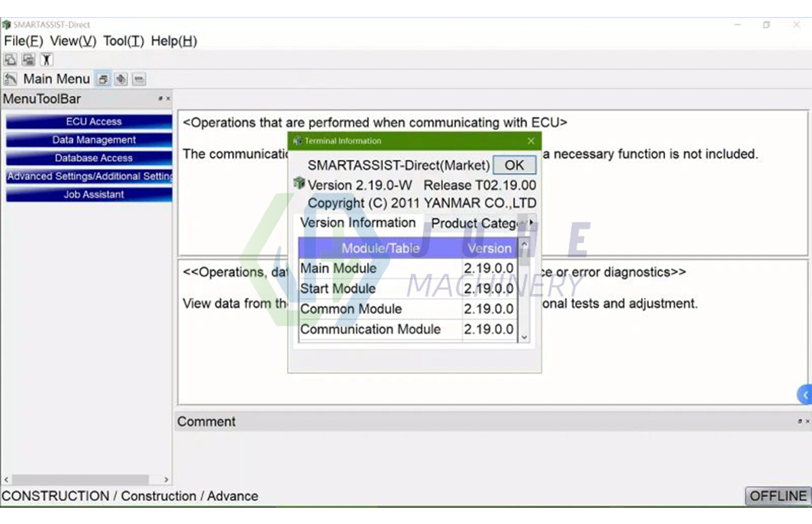
Task: Expand hidden tabs using the small right arrow
Action: pos(531,223)
